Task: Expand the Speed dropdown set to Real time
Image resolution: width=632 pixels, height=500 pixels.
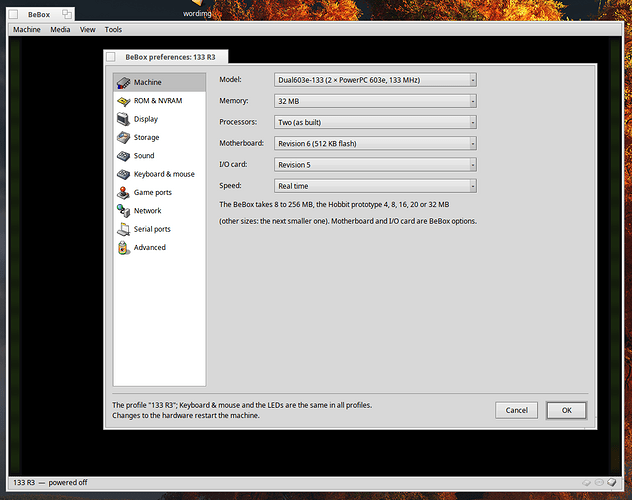Action: click(x=375, y=186)
